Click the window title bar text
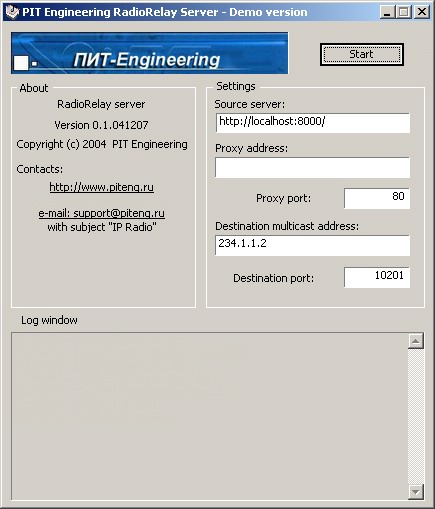 tap(165, 12)
